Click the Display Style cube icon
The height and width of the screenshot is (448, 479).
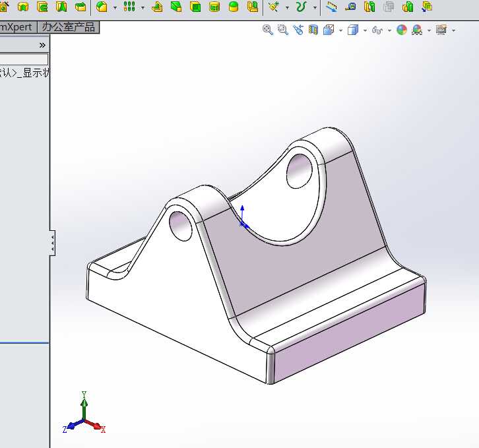(x=353, y=30)
